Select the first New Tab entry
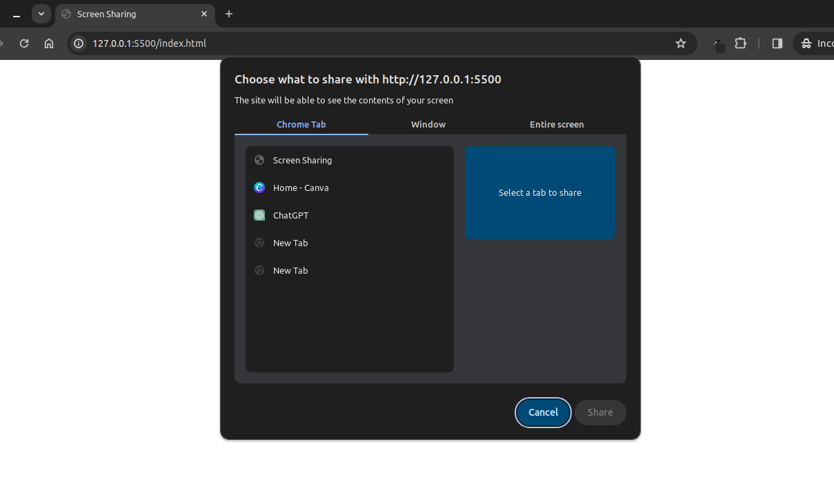Screen dimensions: 834x504 click(290, 243)
